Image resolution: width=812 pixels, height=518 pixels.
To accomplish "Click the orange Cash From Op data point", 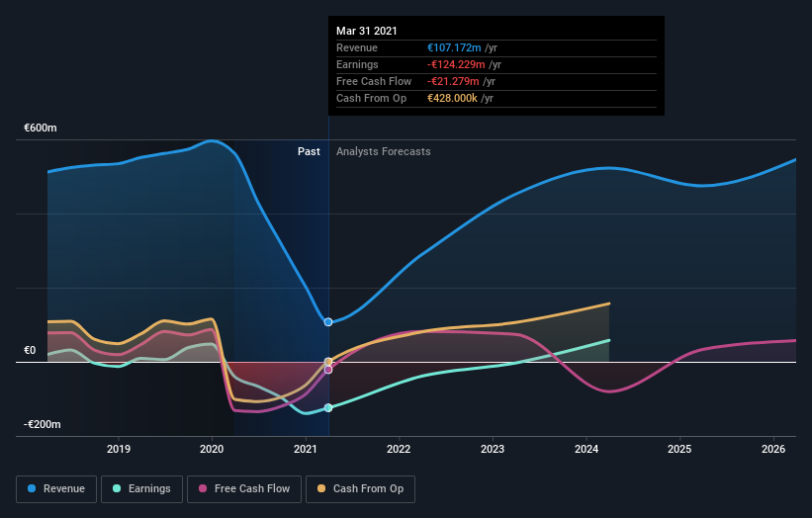I will pos(328,361).
